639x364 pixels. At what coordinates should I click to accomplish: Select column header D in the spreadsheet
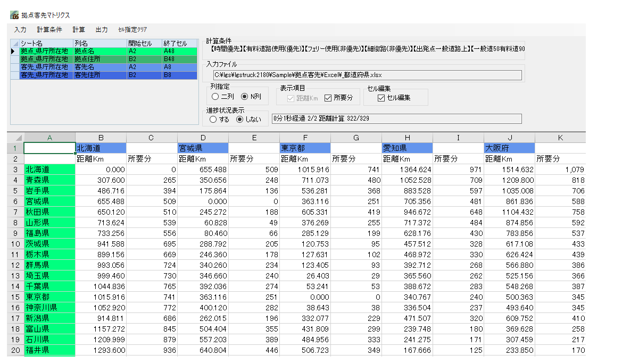point(203,138)
